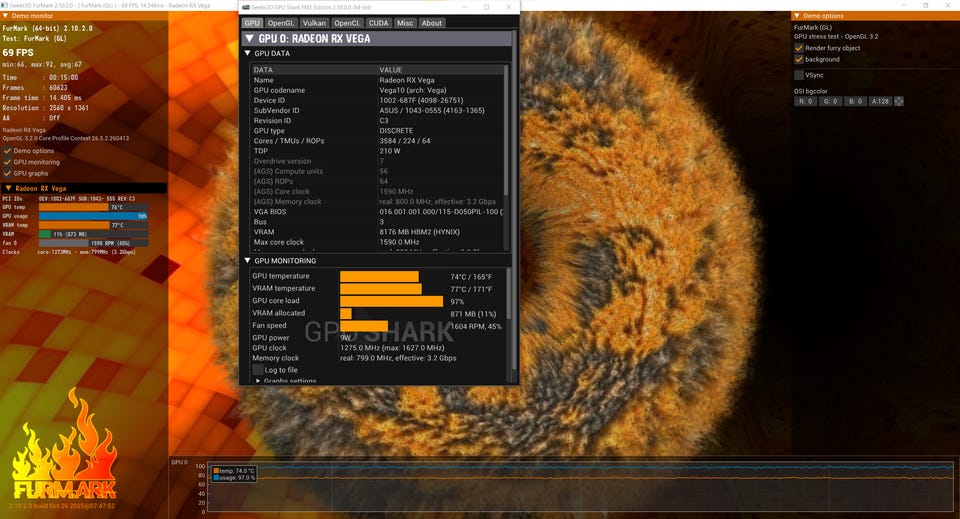
Task: Click the GPU 0 graph area
Action: [x=580, y=487]
